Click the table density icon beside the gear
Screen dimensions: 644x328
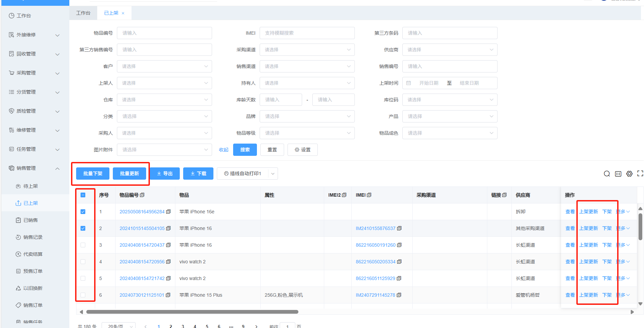click(618, 174)
